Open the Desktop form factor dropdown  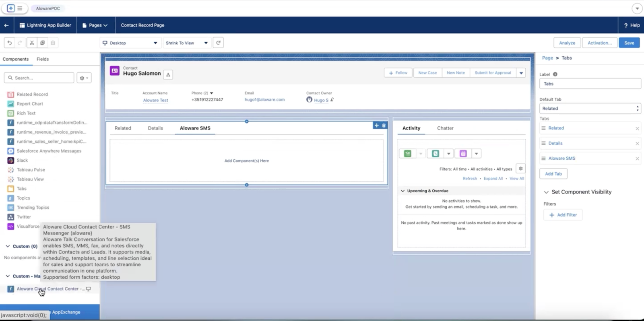[x=130, y=43]
